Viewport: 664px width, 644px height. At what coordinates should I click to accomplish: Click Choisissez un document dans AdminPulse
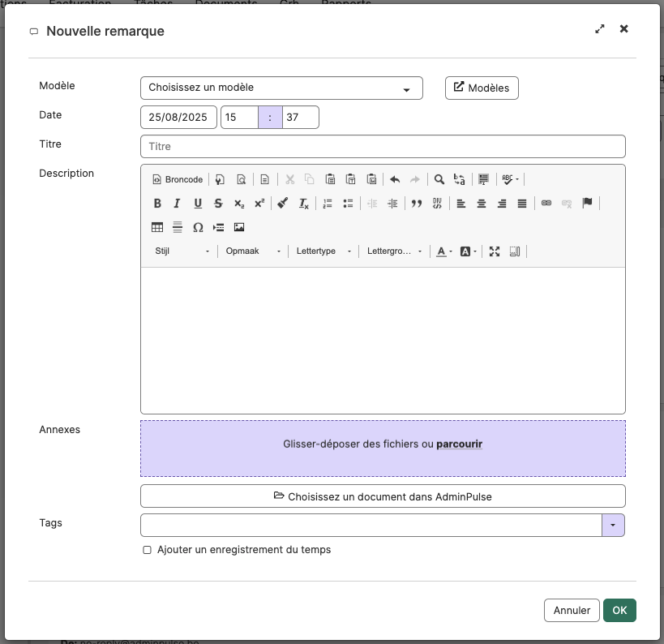pos(383,496)
